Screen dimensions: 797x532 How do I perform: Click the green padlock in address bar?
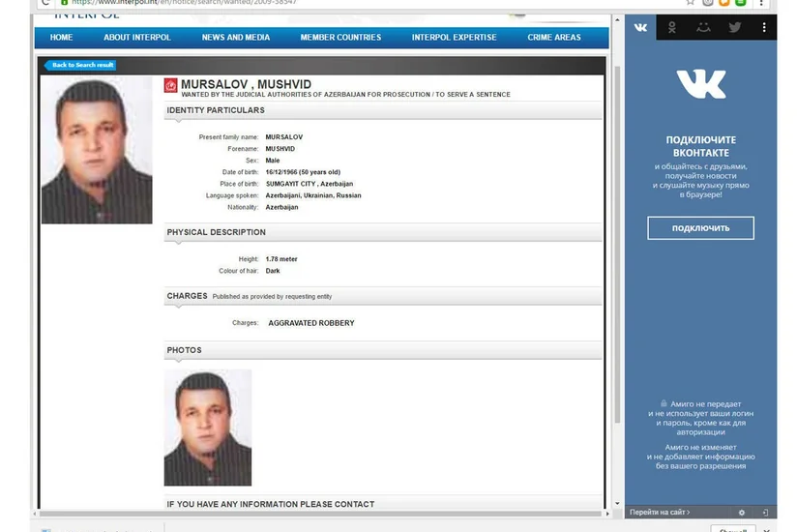click(65, 3)
